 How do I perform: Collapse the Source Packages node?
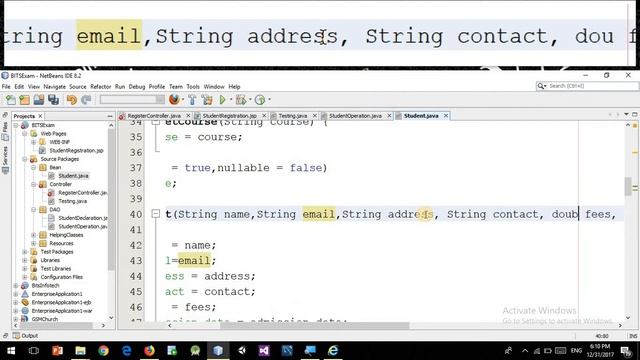click(x=24, y=159)
